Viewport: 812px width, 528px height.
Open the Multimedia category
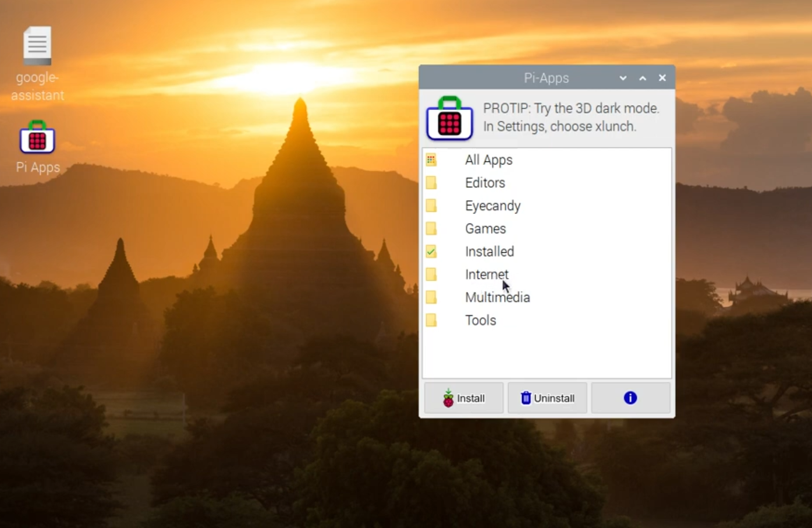coord(497,297)
